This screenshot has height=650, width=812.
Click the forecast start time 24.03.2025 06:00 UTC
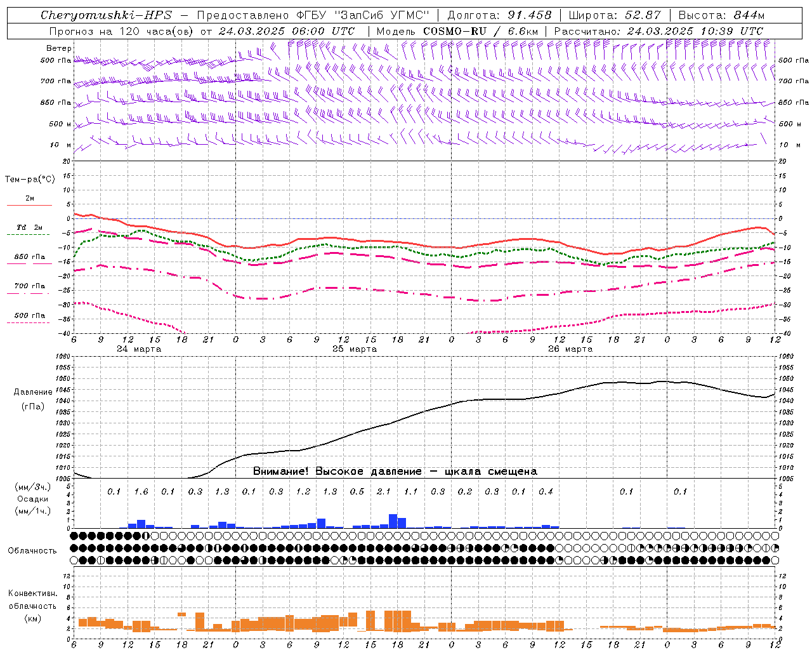[x=287, y=31]
